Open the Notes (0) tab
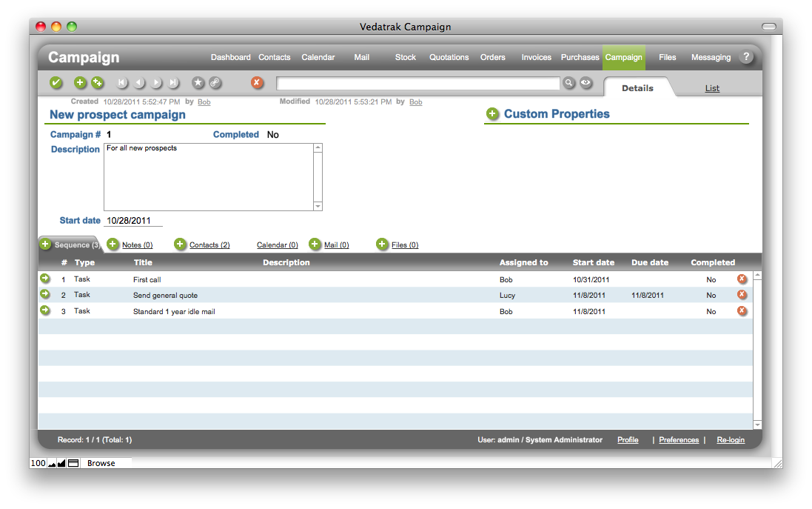Image resolution: width=812 pixels, height=509 pixels. coord(137,244)
